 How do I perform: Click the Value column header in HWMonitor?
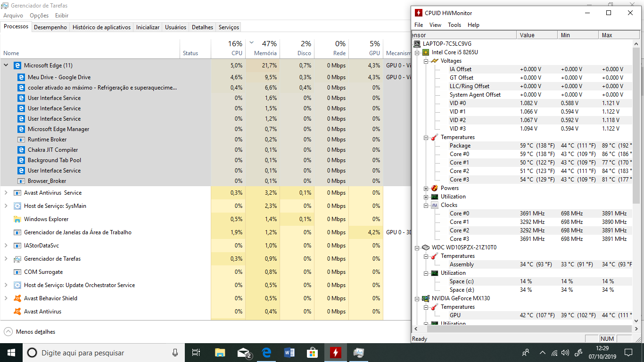[537, 35]
